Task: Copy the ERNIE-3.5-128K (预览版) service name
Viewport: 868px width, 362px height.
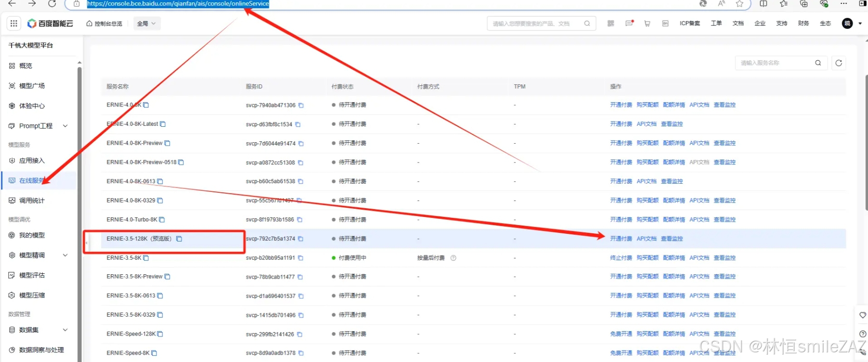Action: (x=179, y=239)
